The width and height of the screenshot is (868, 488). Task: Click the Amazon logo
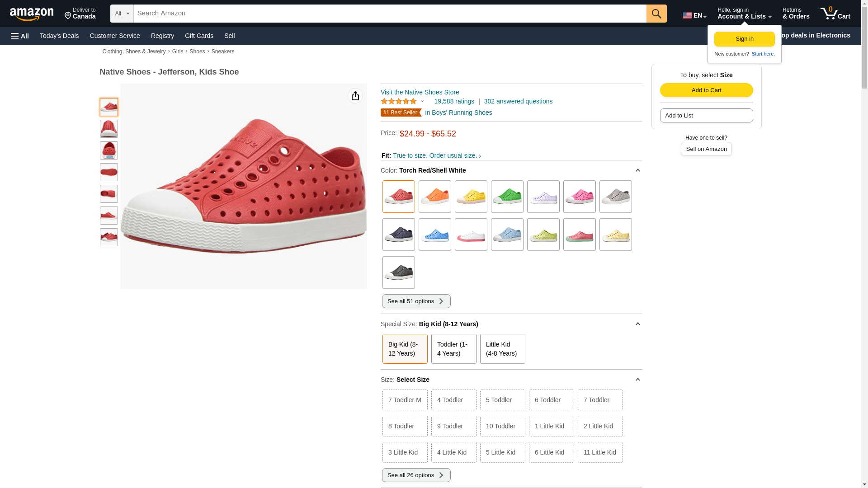click(x=32, y=14)
